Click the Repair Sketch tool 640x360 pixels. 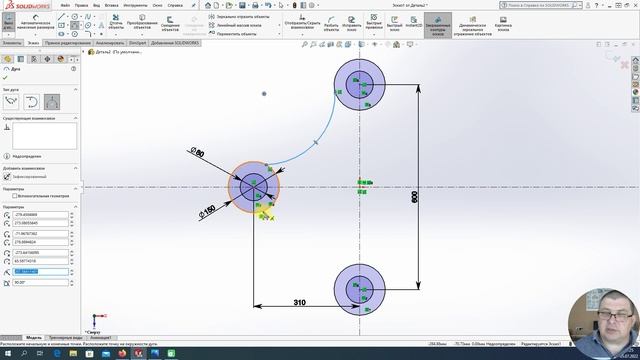(351, 24)
